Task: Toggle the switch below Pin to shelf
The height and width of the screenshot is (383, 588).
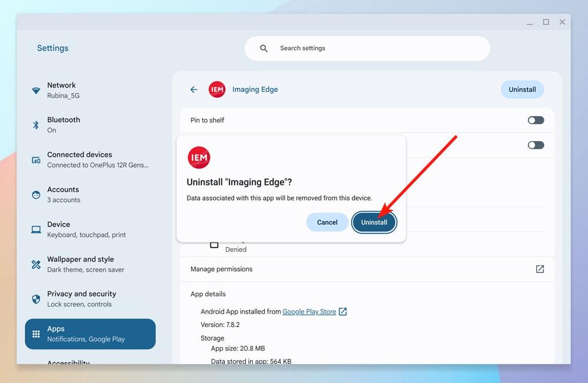Action: pos(536,145)
